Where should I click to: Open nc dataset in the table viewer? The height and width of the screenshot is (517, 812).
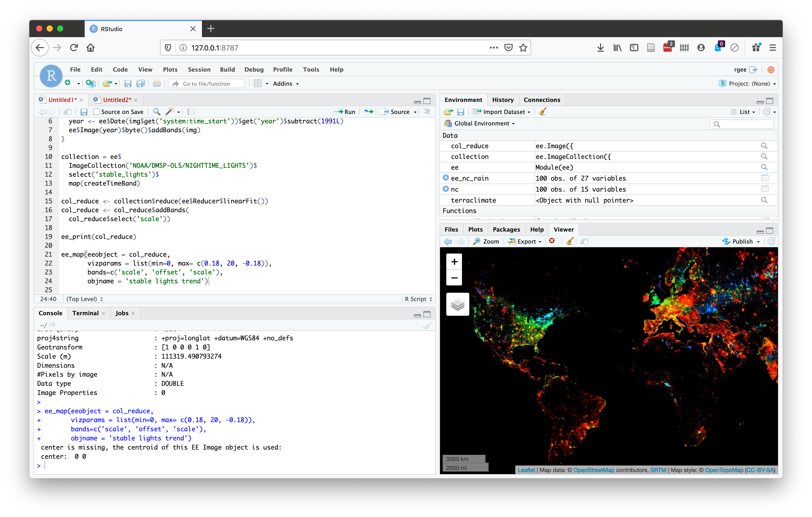point(765,189)
